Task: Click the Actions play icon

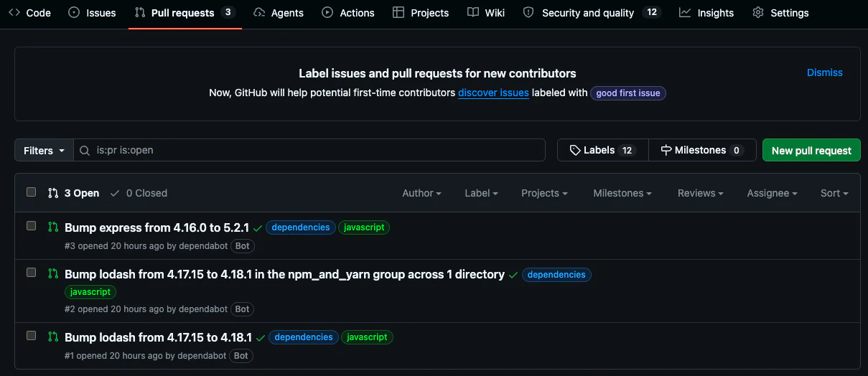Action: 327,12
